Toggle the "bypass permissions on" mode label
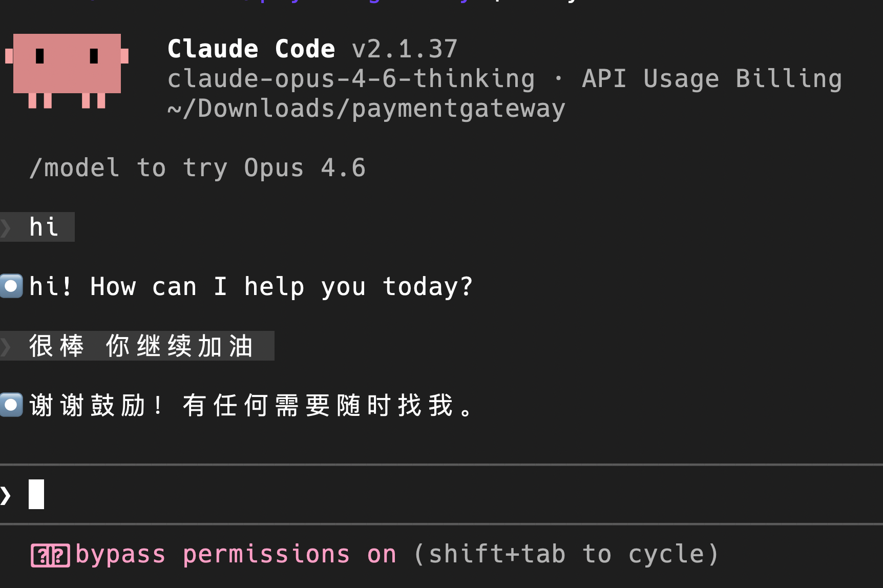 [236, 554]
